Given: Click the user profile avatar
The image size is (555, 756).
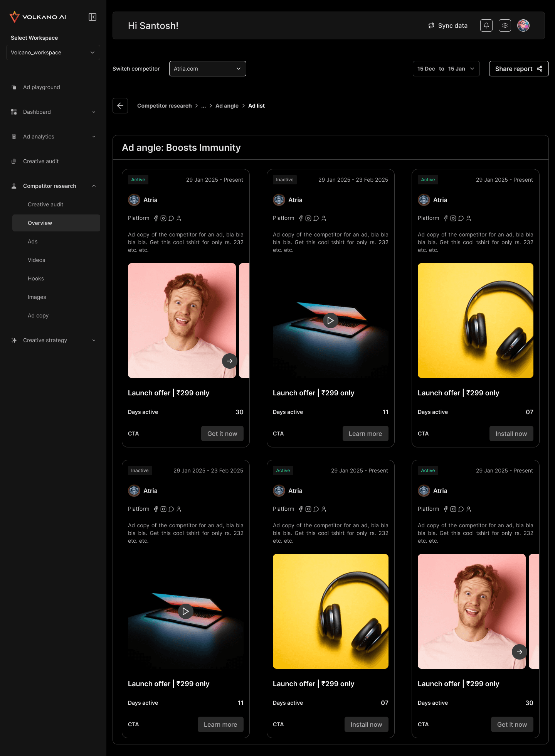Looking at the screenshot, I should pos(523,25).
